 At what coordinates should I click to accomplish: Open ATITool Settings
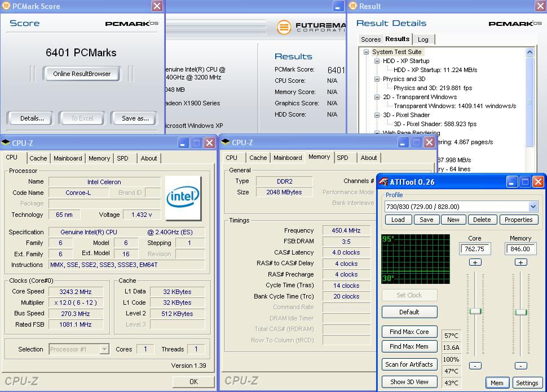pos(527,383)
